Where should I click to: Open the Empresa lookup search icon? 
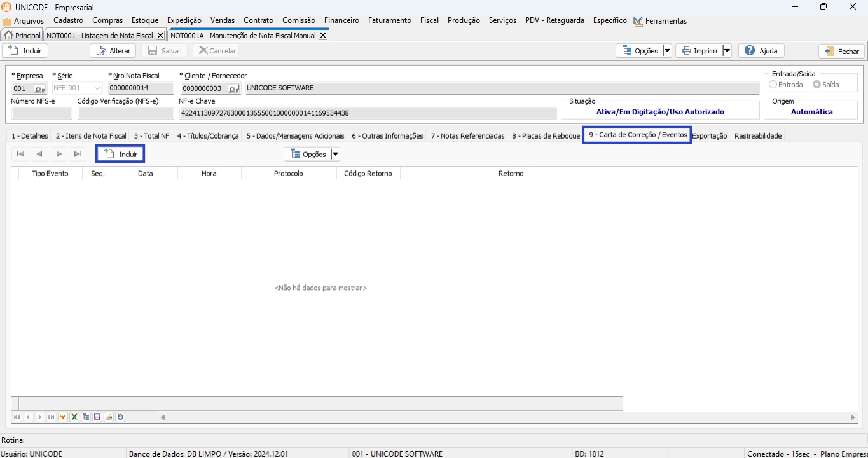point(40,88)
